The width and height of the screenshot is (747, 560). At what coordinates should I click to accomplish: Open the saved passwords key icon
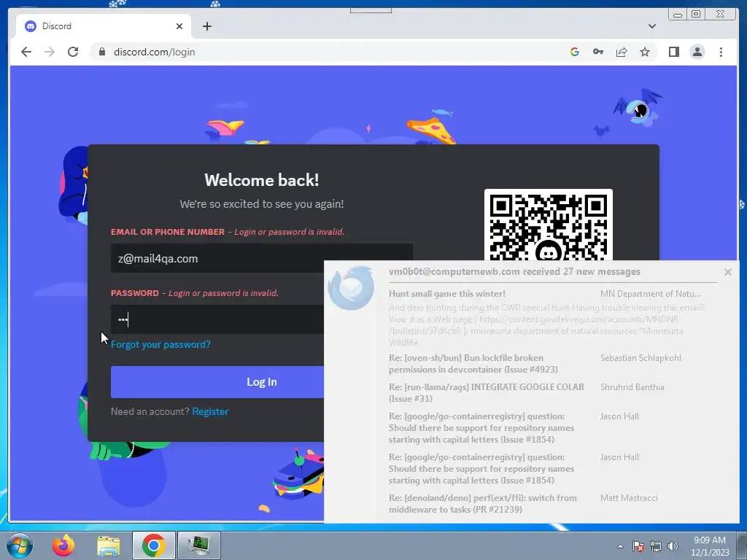(x=598, y=52)
